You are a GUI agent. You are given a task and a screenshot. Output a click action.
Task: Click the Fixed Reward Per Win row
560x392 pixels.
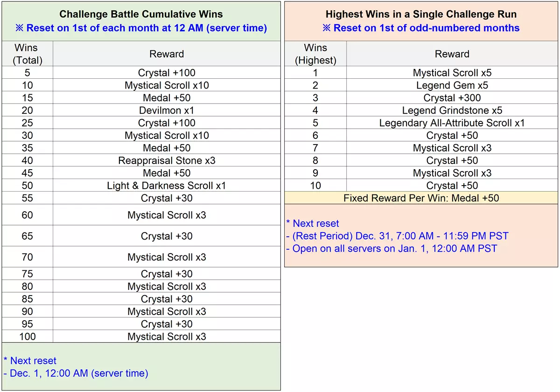pos(421,198)
